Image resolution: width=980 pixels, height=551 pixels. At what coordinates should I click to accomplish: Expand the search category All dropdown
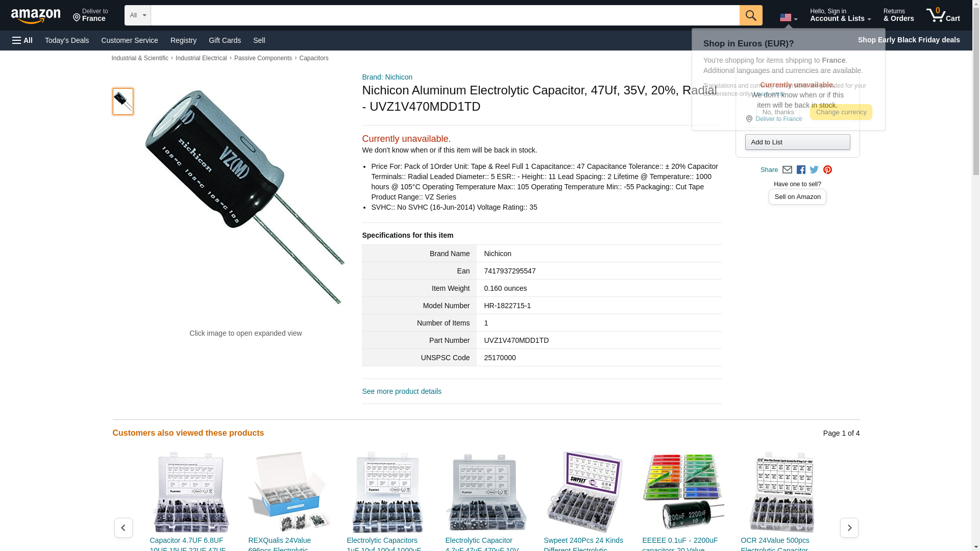coord(138,15)
